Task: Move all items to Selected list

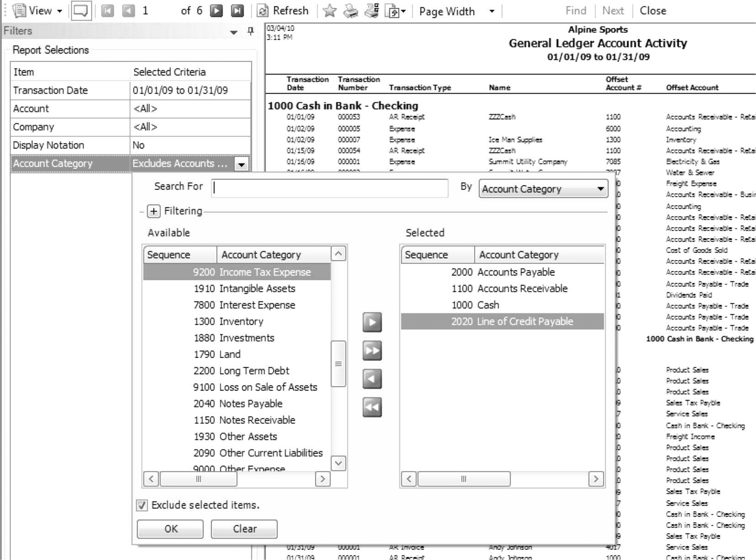Action: coord(372,350)
